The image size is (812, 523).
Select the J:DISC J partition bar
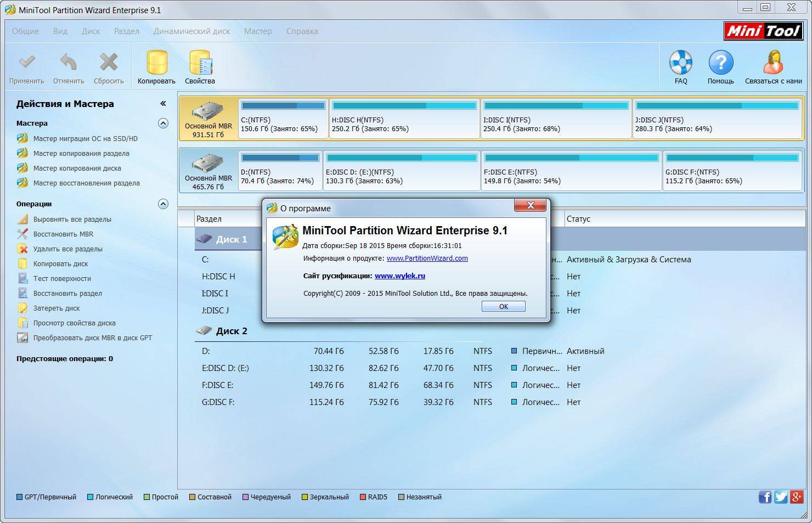717,119
